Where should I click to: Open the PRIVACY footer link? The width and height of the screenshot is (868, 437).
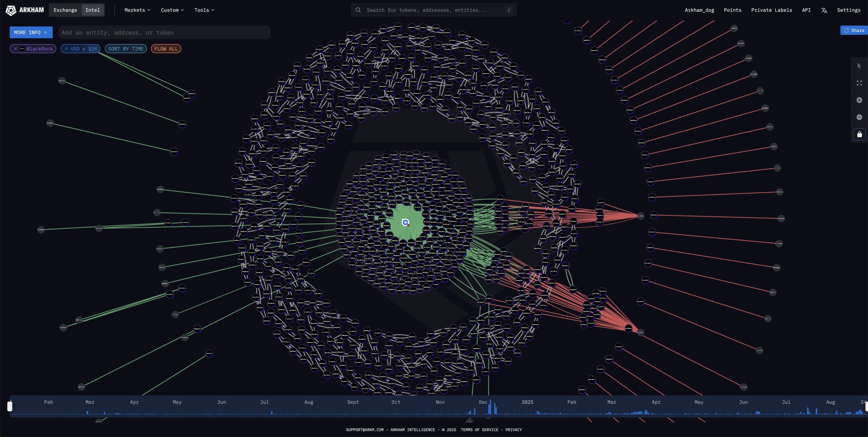(x=513, y=430)
